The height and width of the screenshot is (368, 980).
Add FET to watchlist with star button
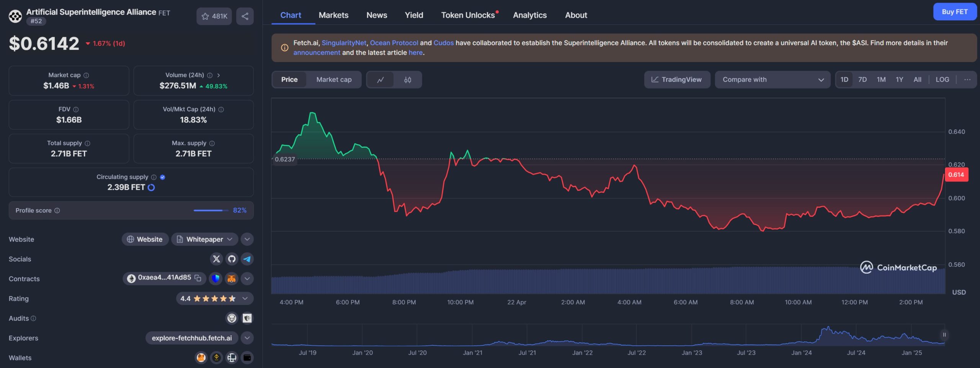(214, 16)
